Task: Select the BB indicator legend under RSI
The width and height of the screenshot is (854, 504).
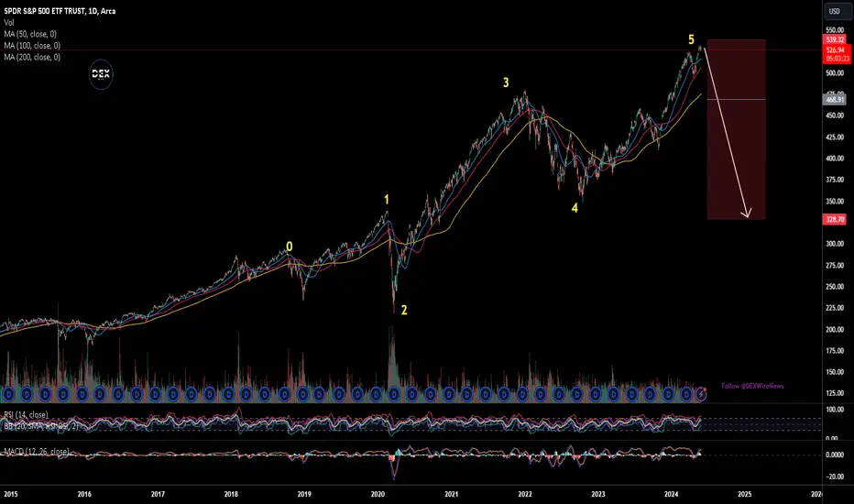Action: [41, 426]
